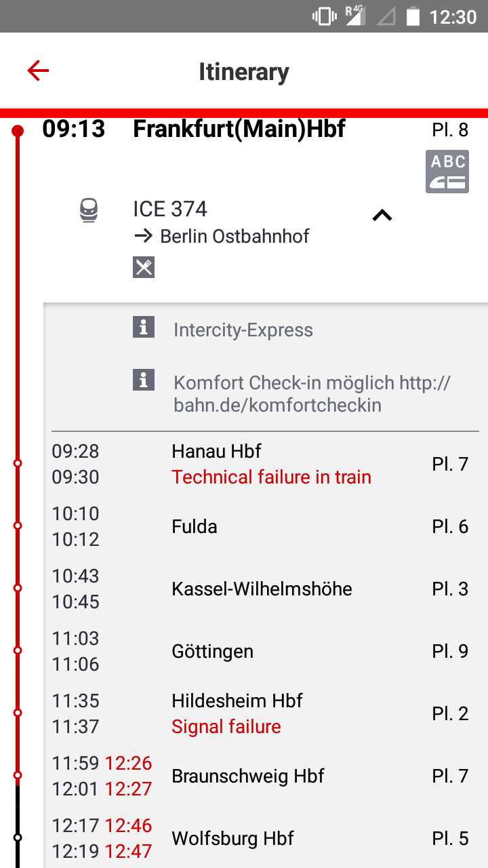
Task: Tap the Wolfsburg Hbf stop
Action: [x=232, y=839]
